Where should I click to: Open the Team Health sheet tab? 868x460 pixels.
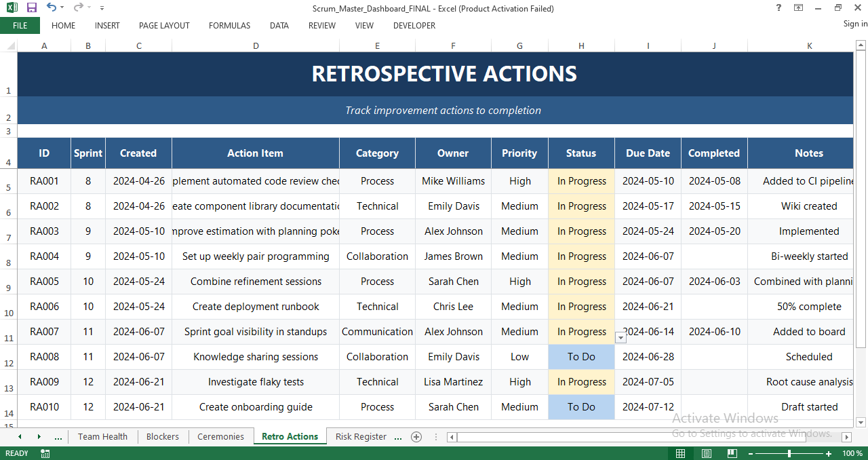tap(102, 437)
